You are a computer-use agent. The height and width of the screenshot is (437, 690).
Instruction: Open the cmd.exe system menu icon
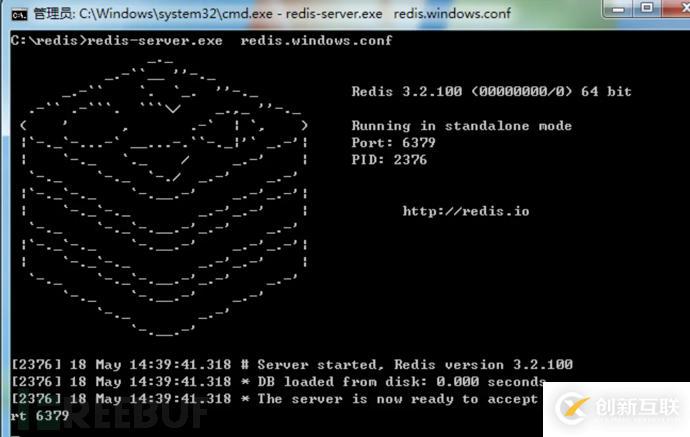(x=19, y=15)
